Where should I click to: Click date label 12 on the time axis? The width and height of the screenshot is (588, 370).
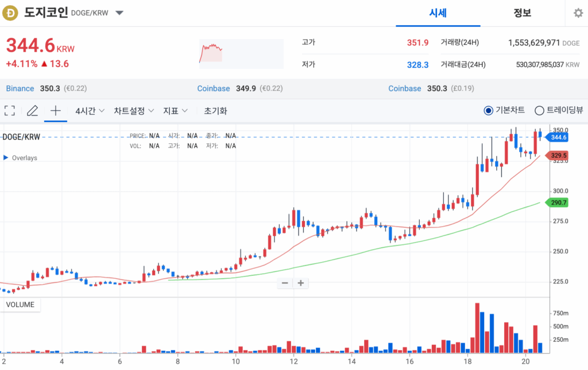[293, 361]
